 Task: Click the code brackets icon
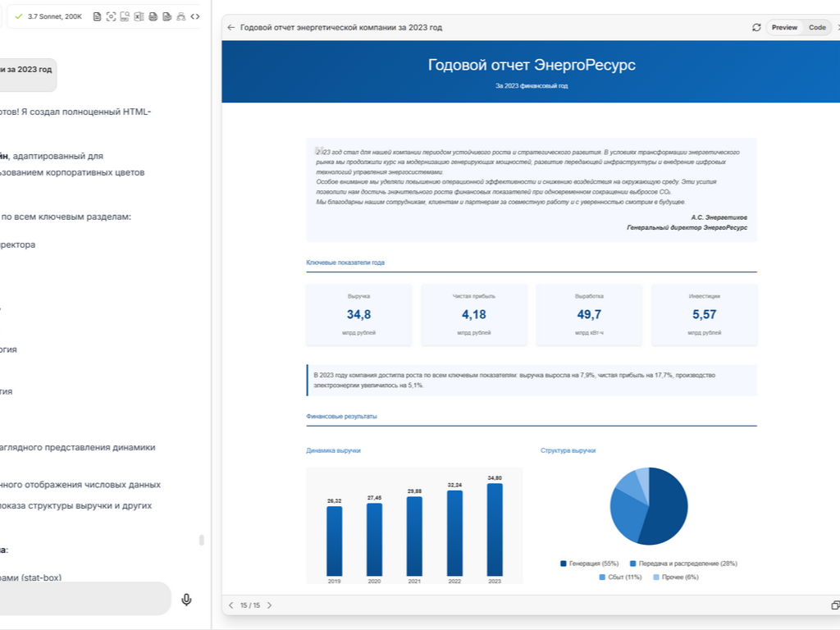pyautogui.click(x=195, y=16)
